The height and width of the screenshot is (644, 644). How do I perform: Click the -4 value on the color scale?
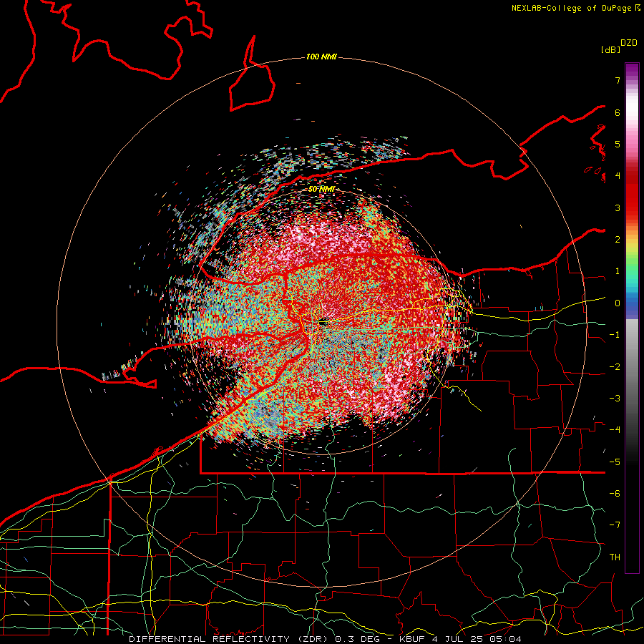pyautogui.click(x=615, y=430)
